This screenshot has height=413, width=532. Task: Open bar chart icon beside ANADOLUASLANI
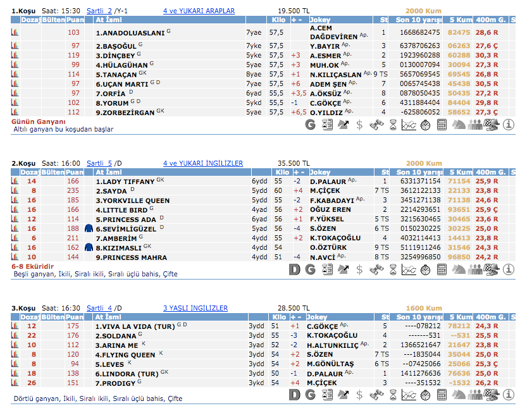point(15,32)
